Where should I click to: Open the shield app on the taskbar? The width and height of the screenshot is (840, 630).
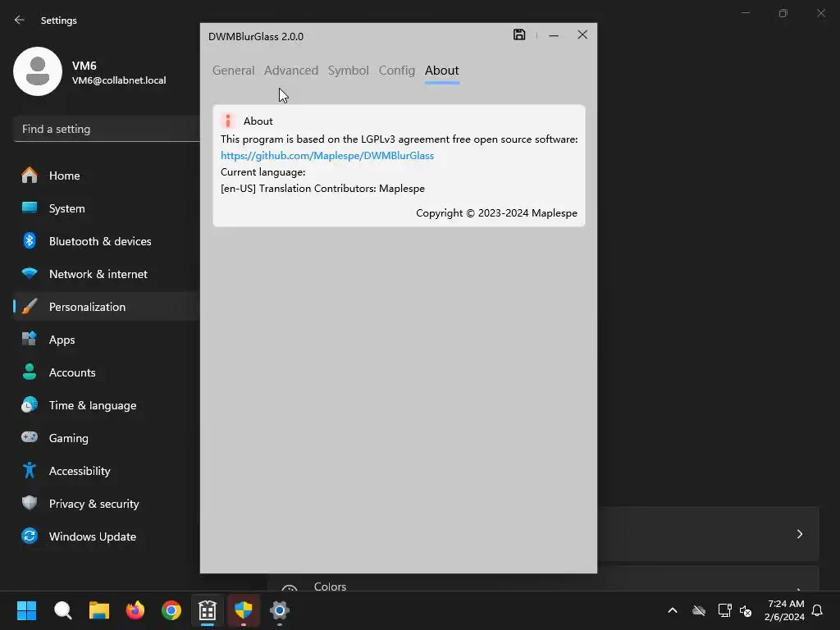coord(244,610)
